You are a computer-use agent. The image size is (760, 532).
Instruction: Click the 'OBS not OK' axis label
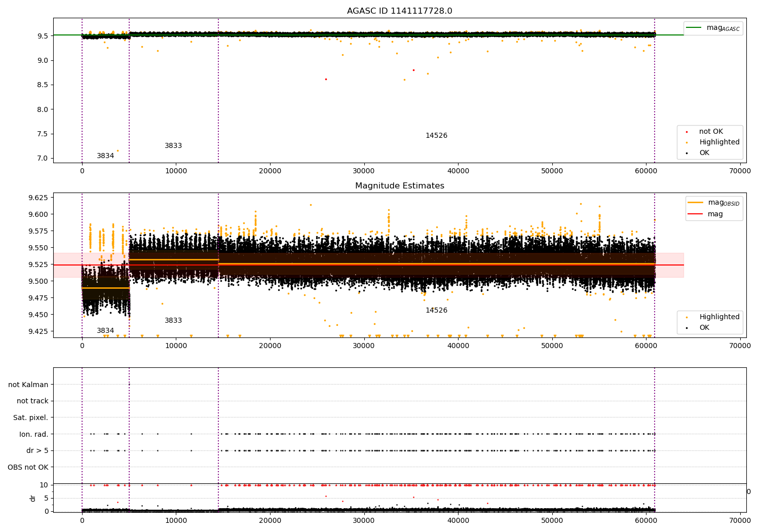(28, 468)
